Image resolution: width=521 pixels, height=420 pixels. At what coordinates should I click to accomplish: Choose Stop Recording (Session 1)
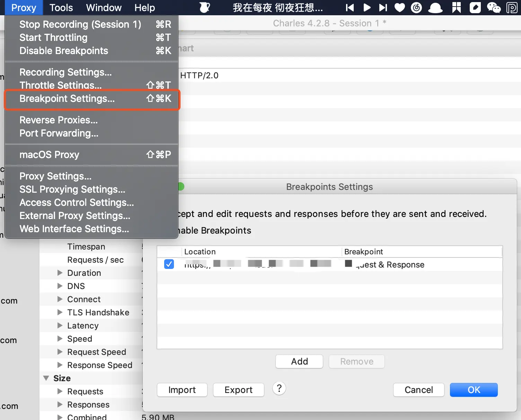pos(91,24)
